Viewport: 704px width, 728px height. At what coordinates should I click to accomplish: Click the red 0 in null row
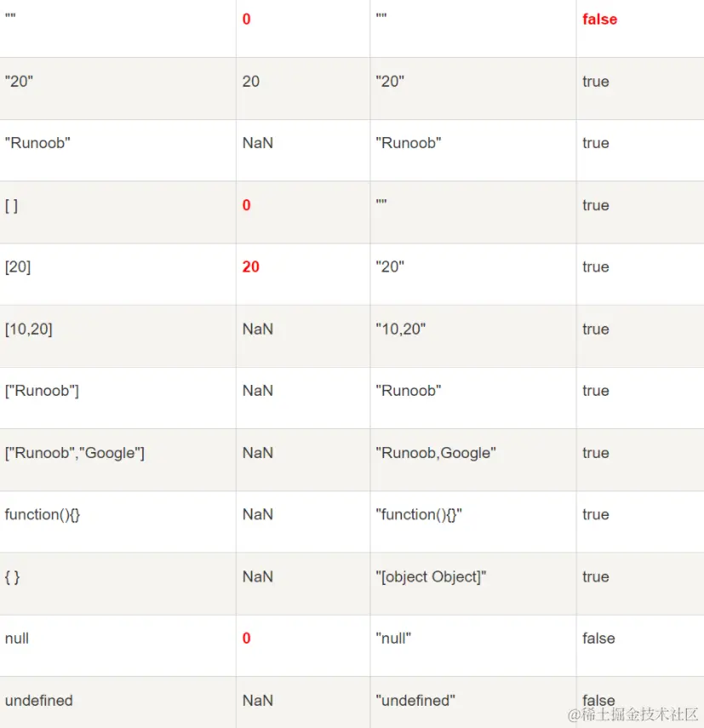pyautogui.click(x=246, y=639)
